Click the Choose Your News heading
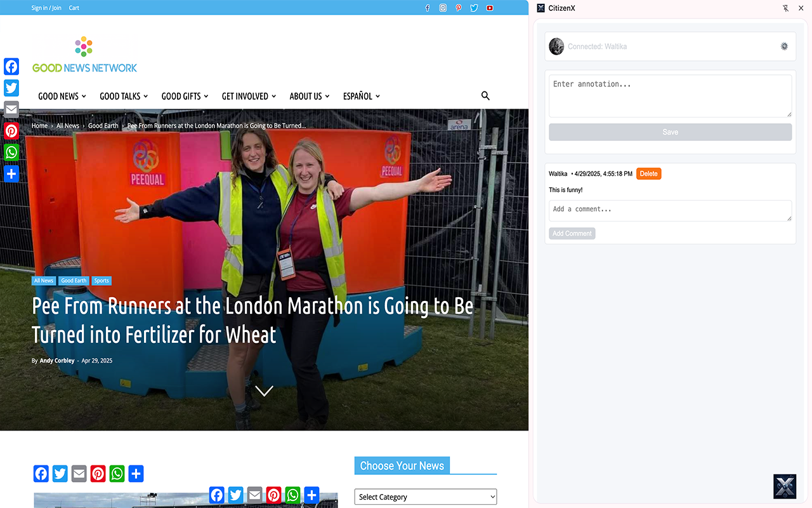The width and height of the screenshot is (812, 508). coord(402,465)
